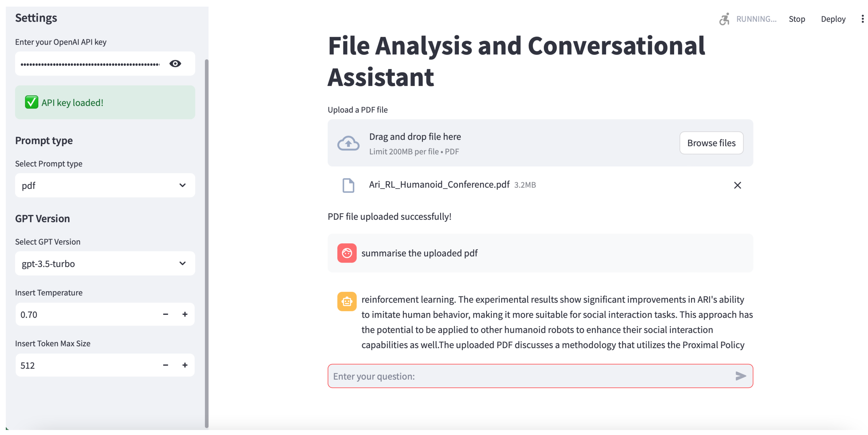Click the running status icon
Screen dimensions: 868x435
(x=724, y=19)
